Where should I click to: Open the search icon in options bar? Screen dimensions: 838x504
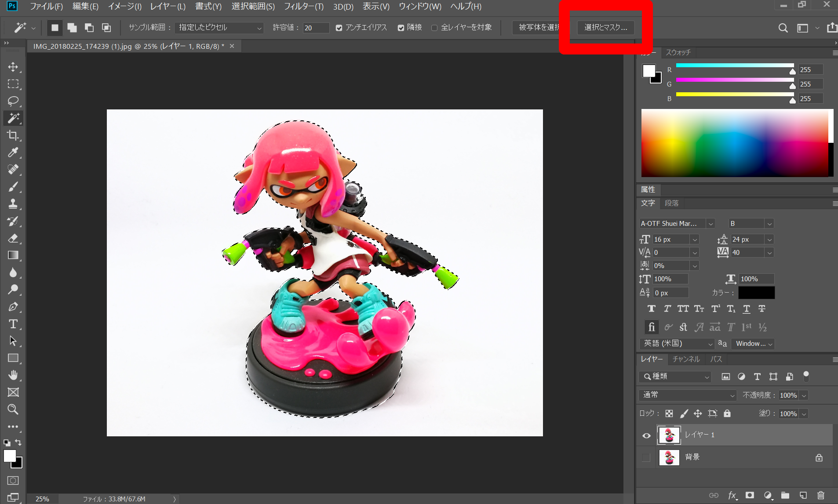[783, 28]
